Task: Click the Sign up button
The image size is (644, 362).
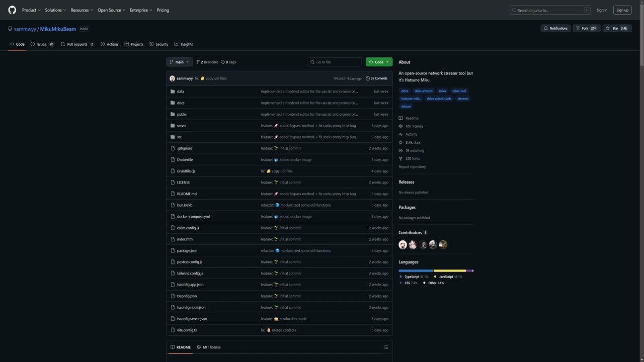Action: 622,10
